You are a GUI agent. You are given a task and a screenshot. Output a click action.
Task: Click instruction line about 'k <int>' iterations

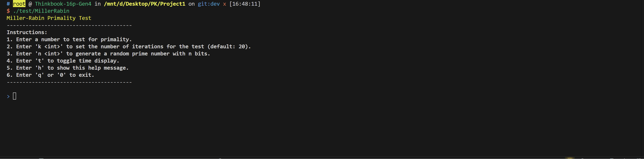click(129, 47)
